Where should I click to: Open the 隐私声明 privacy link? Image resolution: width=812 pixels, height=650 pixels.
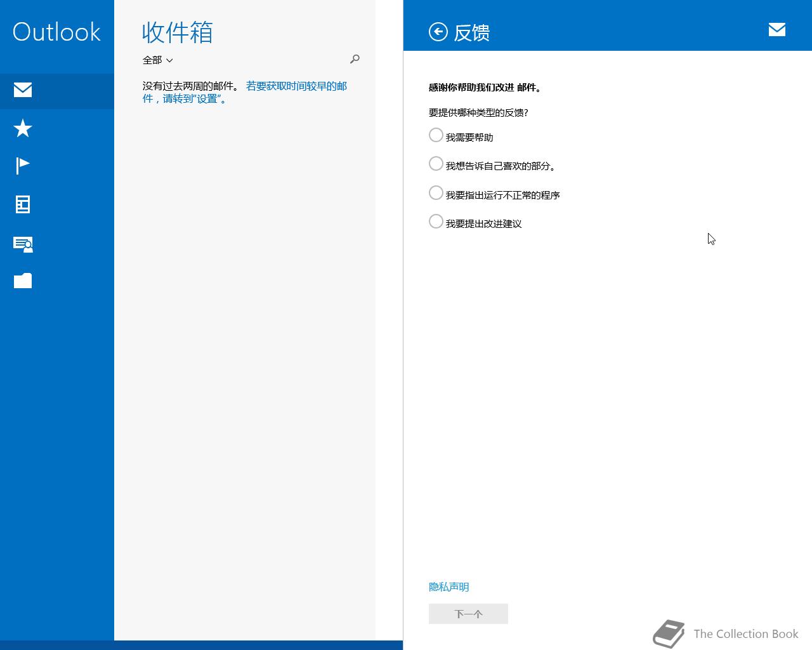(449, 587)
